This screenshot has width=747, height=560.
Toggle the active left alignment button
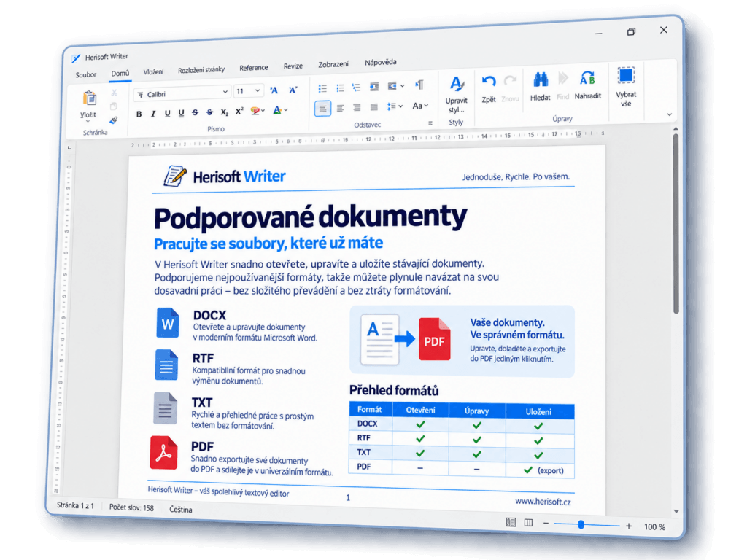322,109
